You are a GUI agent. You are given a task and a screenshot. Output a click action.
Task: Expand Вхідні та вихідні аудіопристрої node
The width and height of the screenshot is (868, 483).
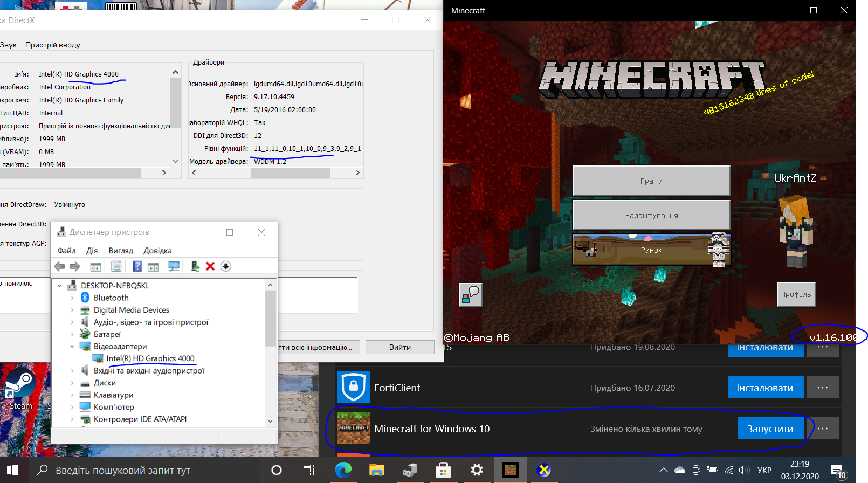pos(72,371)
